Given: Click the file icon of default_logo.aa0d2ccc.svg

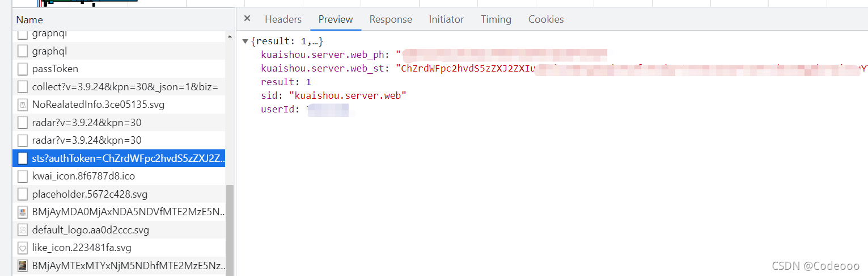Looking at the screenshot, I should [23, 230].
